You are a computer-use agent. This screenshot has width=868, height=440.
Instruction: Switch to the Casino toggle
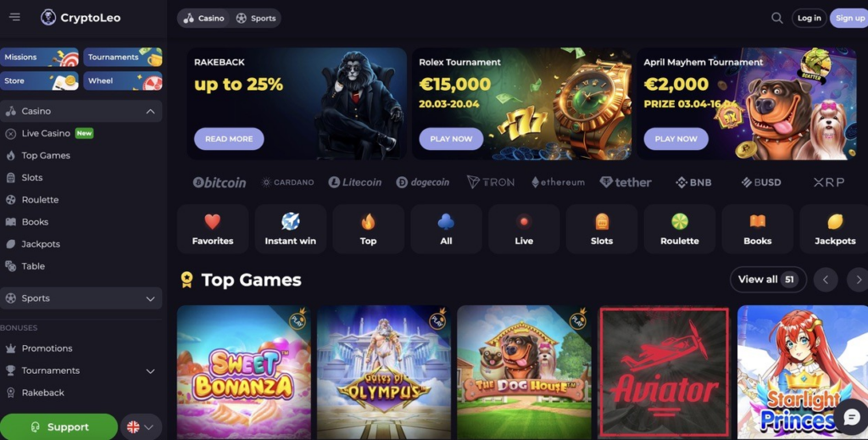coord(203,19)
